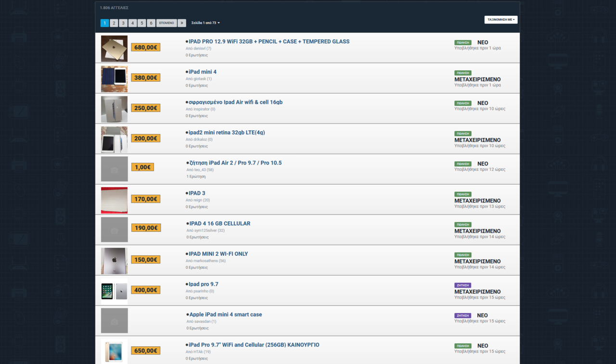The width and height of the screenshot is (616, 364).
Task: Open IPAD 4 16 GB CELLULAR listing
Action: click(220, 224)
